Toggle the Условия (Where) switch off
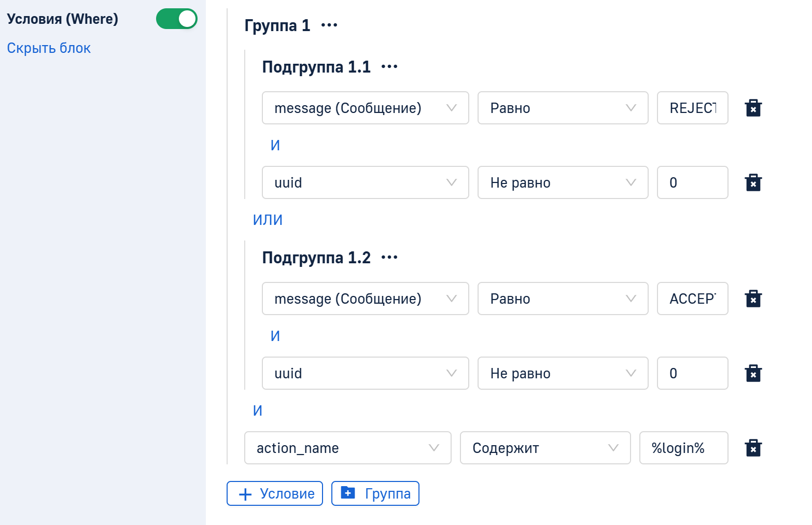 click(177, 19)
